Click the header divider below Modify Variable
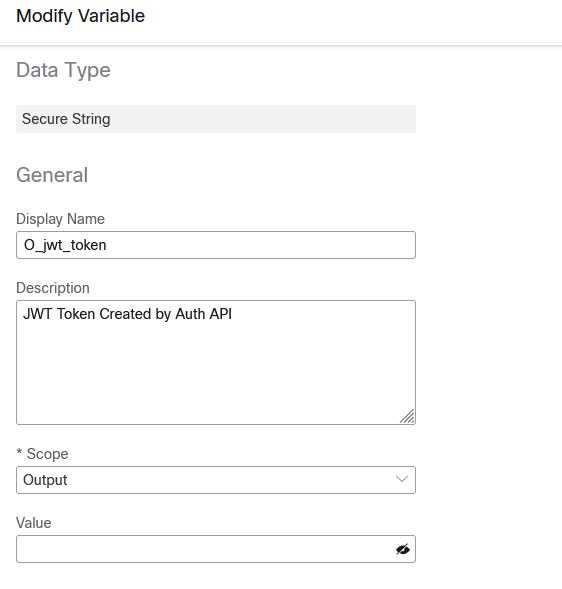Image resolution: width=562 pixels, height=589 pixels. click(281, 46)
